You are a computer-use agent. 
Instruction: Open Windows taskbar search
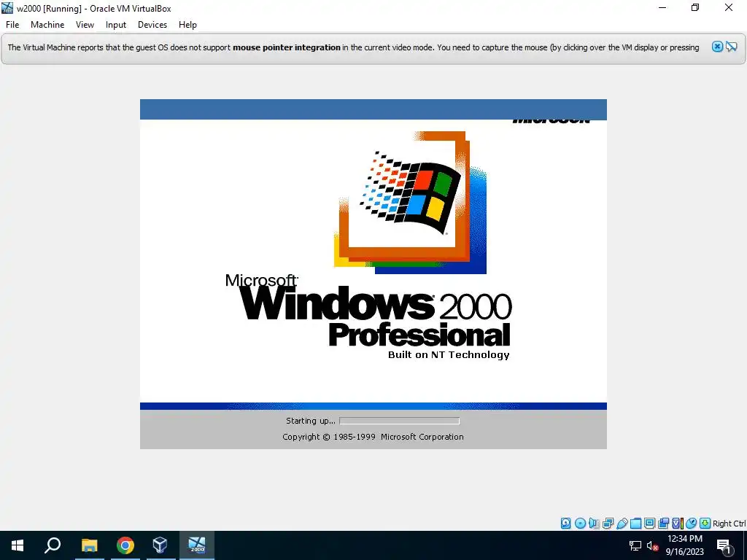pyautogui.click(x=53, y=545)
